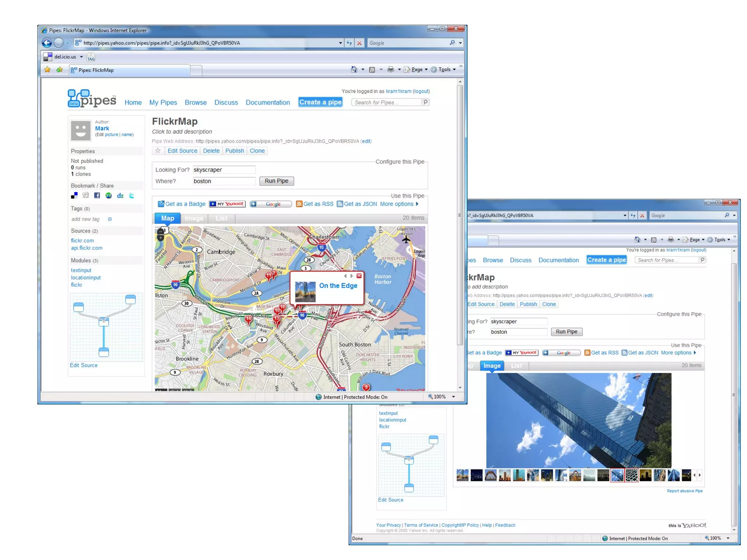Bookmark pipe on del.icio.us
The width and height of the screenshot is (747, 560).
(74, 196)
